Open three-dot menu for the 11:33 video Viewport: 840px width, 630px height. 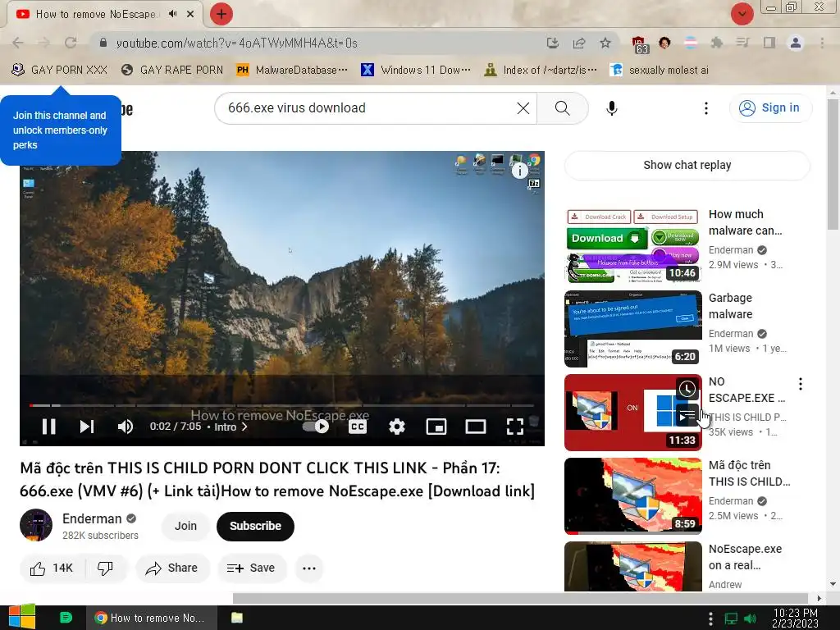801,384
